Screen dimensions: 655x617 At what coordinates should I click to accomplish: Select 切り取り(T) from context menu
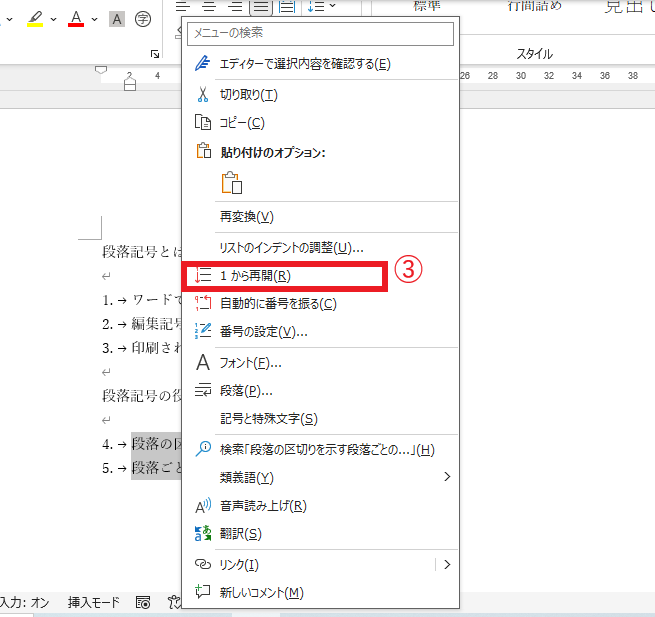(x=320, y=95)
